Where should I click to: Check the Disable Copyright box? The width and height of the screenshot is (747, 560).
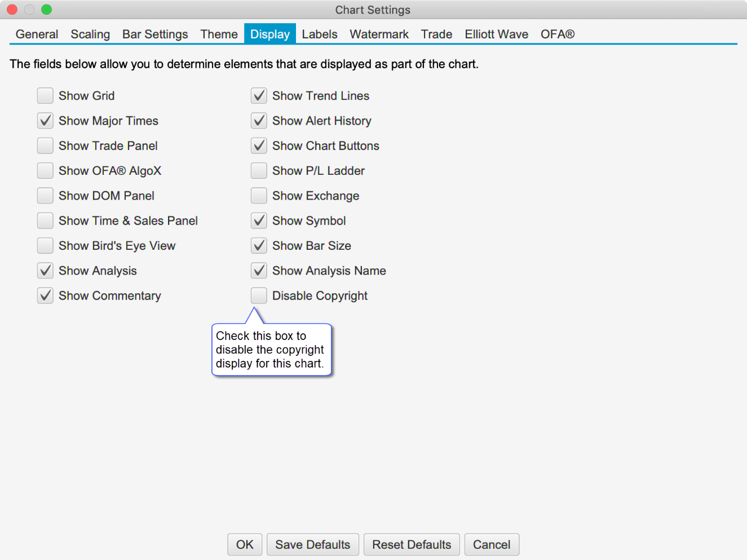pos(259,296)
